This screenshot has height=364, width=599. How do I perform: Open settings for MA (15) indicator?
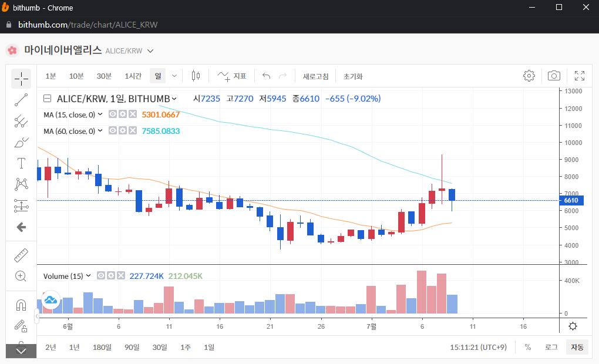(x=123, y=114)
